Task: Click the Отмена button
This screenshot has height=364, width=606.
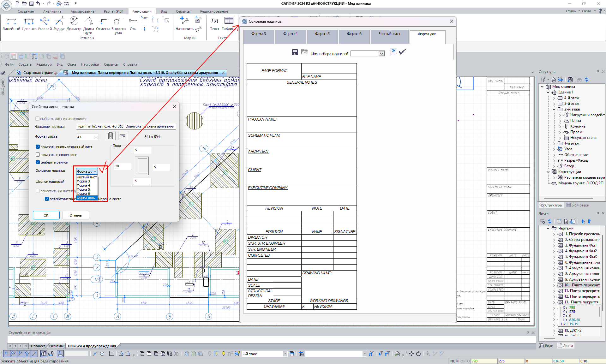Action: point(75,215)
